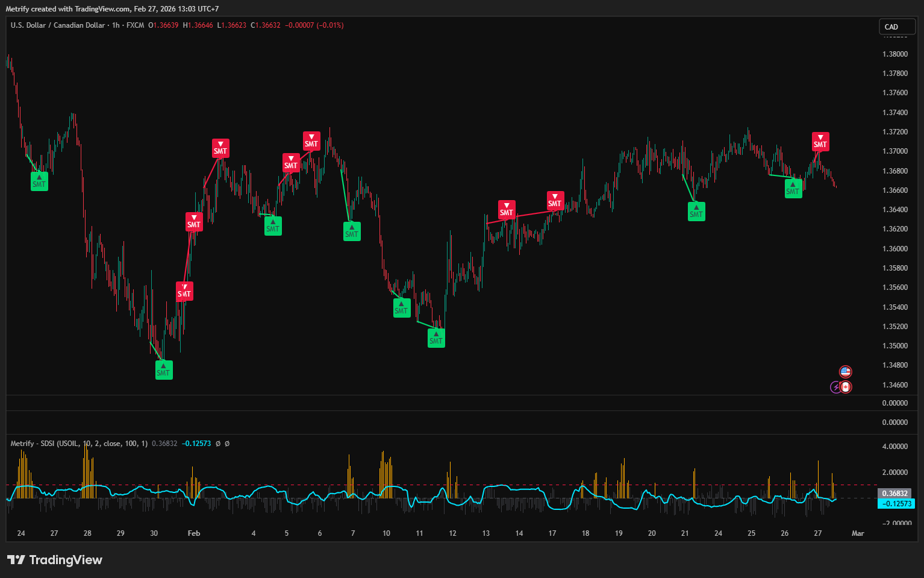924x578 pixels.
Task: Click the close price value C1.36632
Action: pos(266,25)
